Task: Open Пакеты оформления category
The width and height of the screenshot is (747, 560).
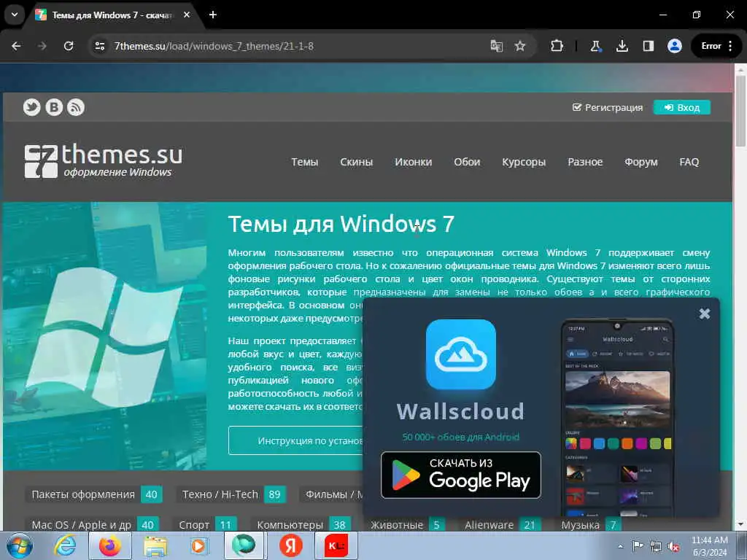Action: (x=93, y=494)
